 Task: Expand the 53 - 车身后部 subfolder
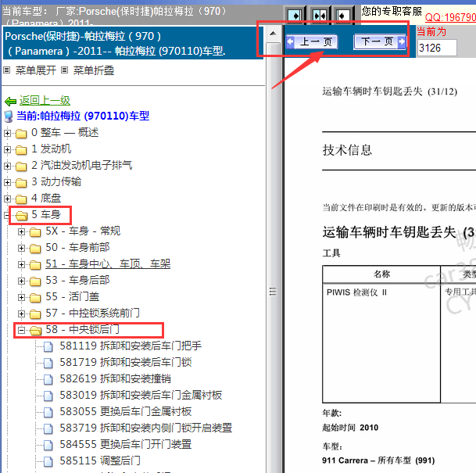pos(21,281)
